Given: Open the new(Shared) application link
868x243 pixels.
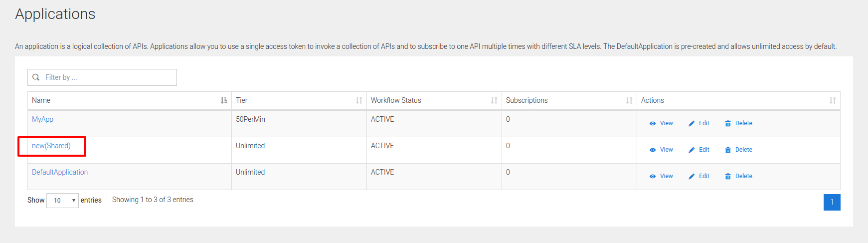Looking at the screenshot, I should 51,146.
